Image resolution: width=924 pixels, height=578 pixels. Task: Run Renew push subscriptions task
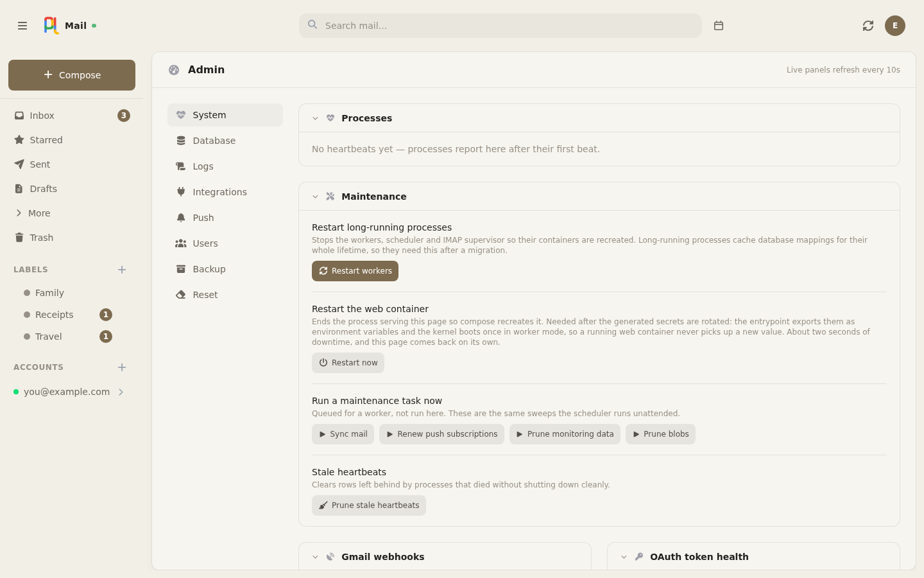point(441,434)
